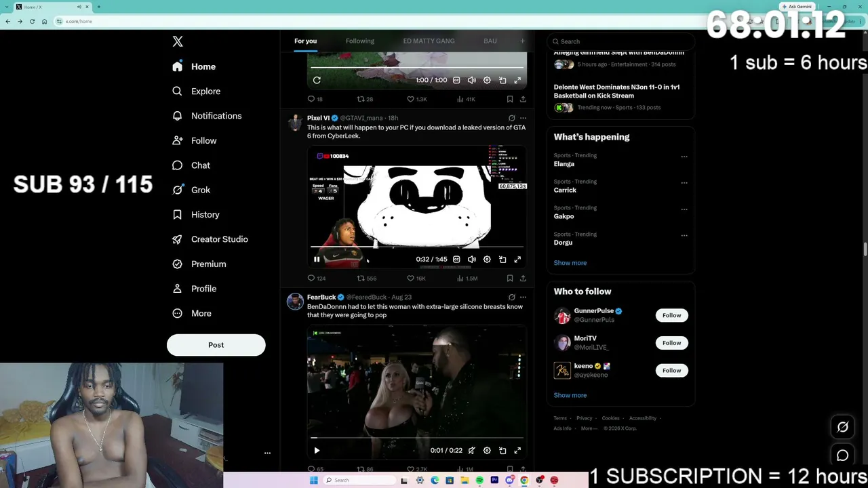This screenshot has width=868, height=488.
Task: Open File Explorer from the taskbar
Action: click(465, 481)
